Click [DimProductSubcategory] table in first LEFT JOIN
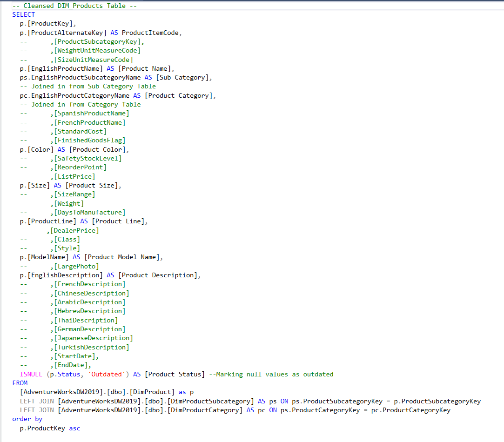504x442 pixels. (x=210, y=401)
